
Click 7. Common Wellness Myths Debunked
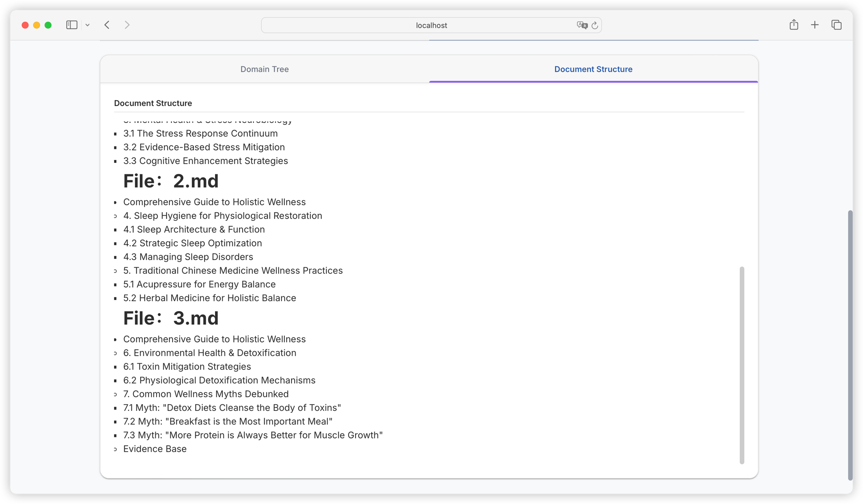point(206,394)
